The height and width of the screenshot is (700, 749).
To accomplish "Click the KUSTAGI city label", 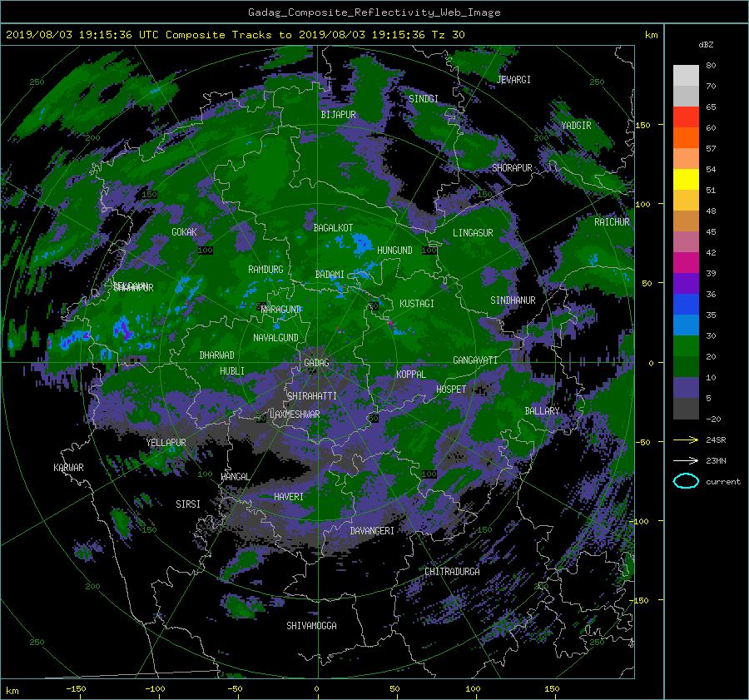I will [417, 304].
